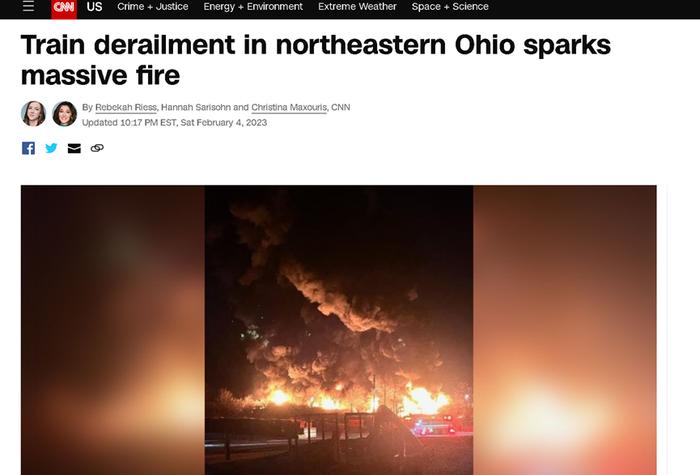Open the US section
Screen dimensions: 700x475
point(94,7)
